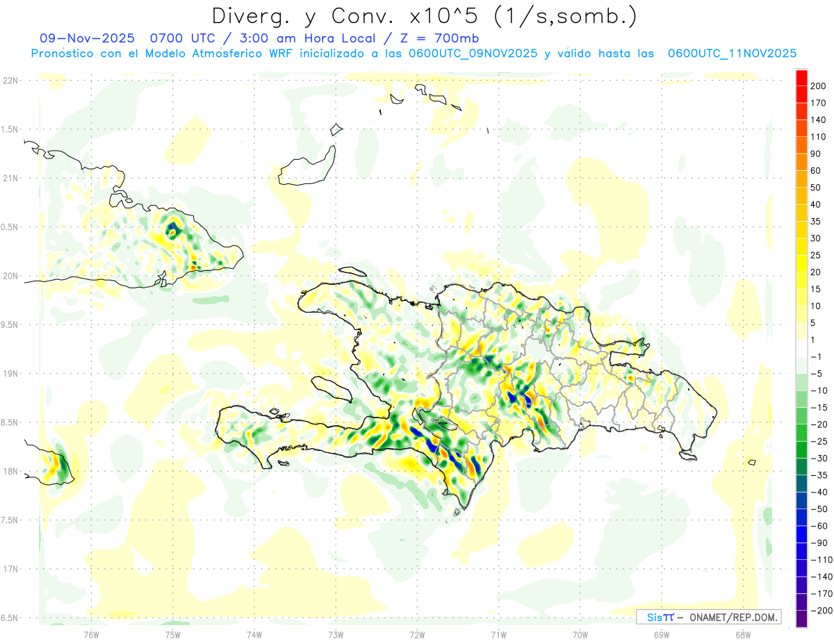Click the colorbar label "35" (positive)
834x644 pixels.
pos(816,222)
